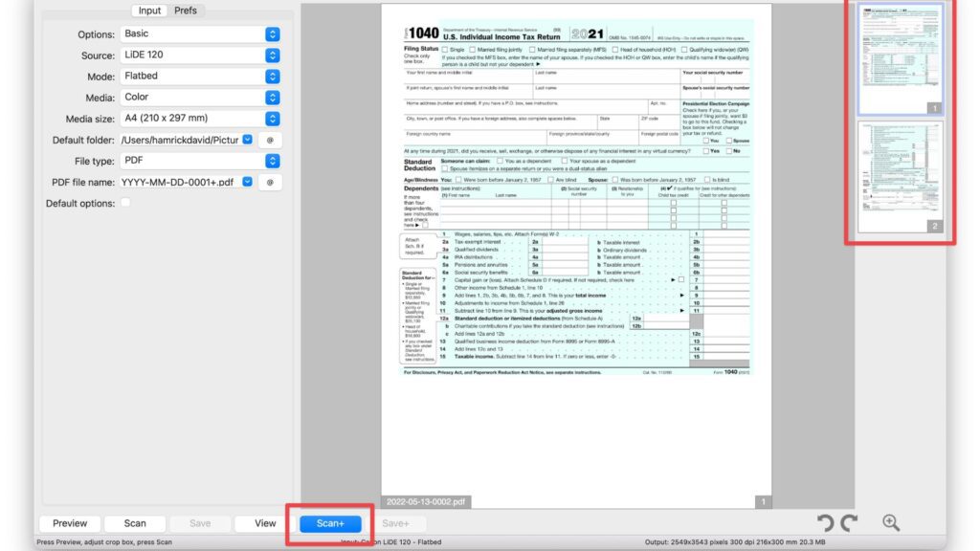980x551 pixels.
Task: Open the Media size dropdown showing A4
Action: [200, 118]
